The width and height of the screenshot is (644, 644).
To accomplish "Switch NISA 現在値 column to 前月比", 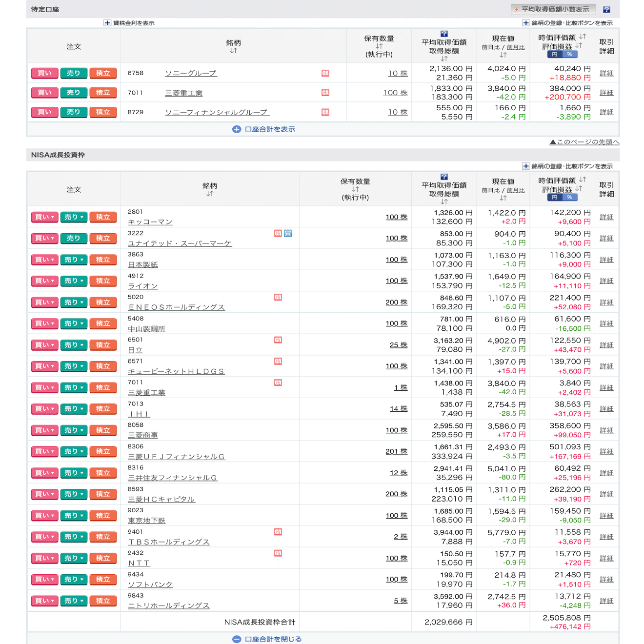I will [x=516, y=190].
